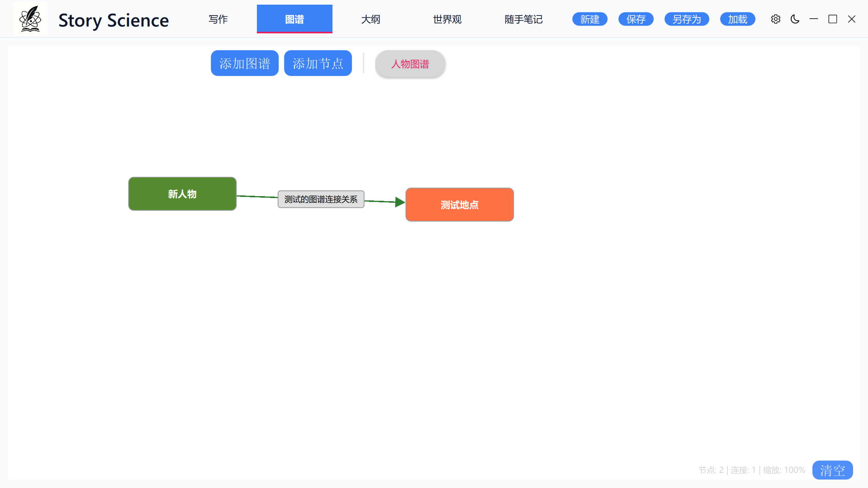Screen dimensions: 868x488
Task: Select the green 新人物 node
Action: (x=182, y=194)
